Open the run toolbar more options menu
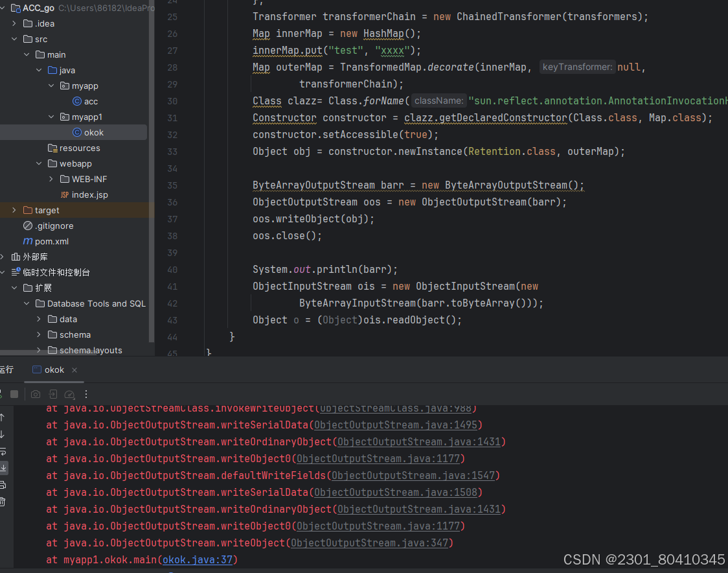Viewport: 728px width, 573px height. pyautogui.click(x=86, y=394)
